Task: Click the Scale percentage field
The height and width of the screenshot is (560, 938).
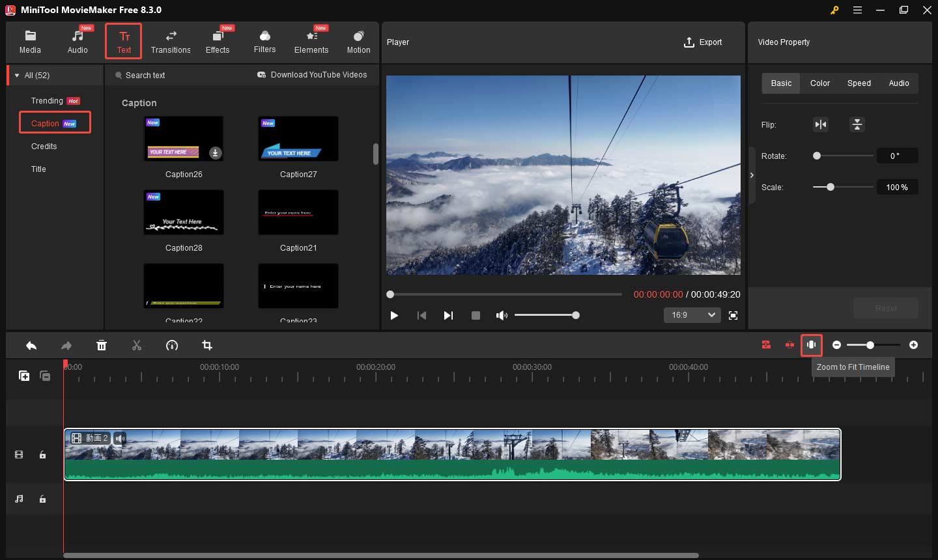Action: [x=898, y=187]
